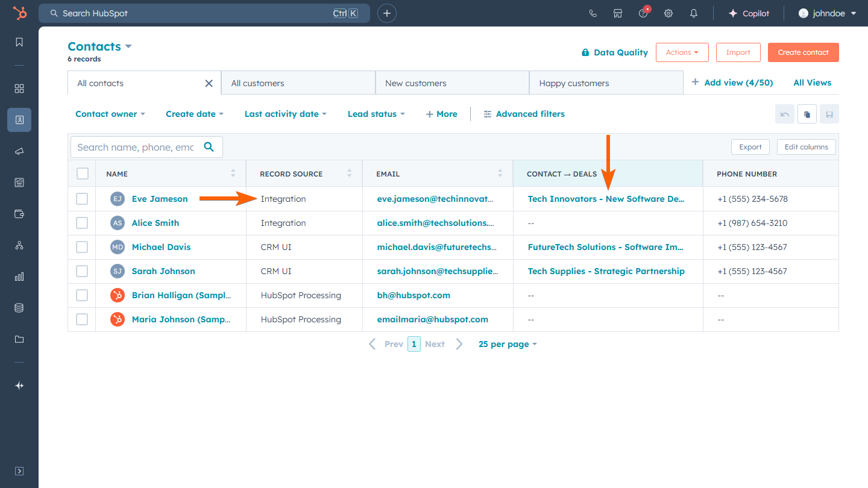The height and width of the screenshot is (488, 868).
Task: Open the Copilot button
Action: coord(749,13)
